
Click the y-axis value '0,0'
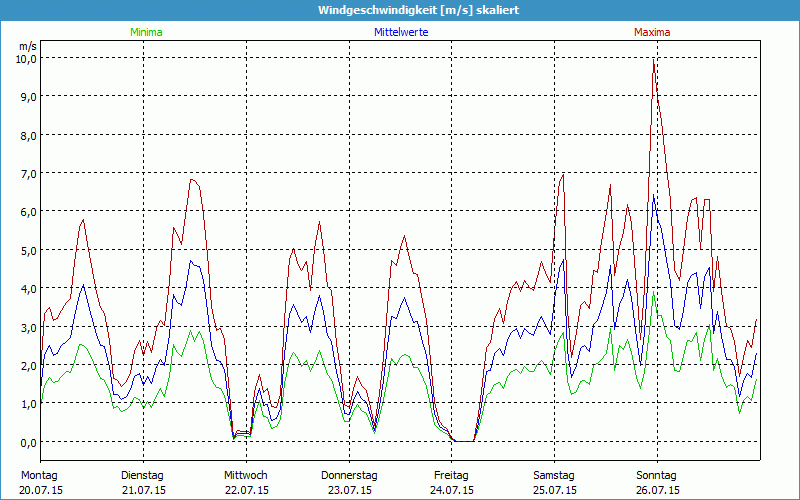coord(28,443)
